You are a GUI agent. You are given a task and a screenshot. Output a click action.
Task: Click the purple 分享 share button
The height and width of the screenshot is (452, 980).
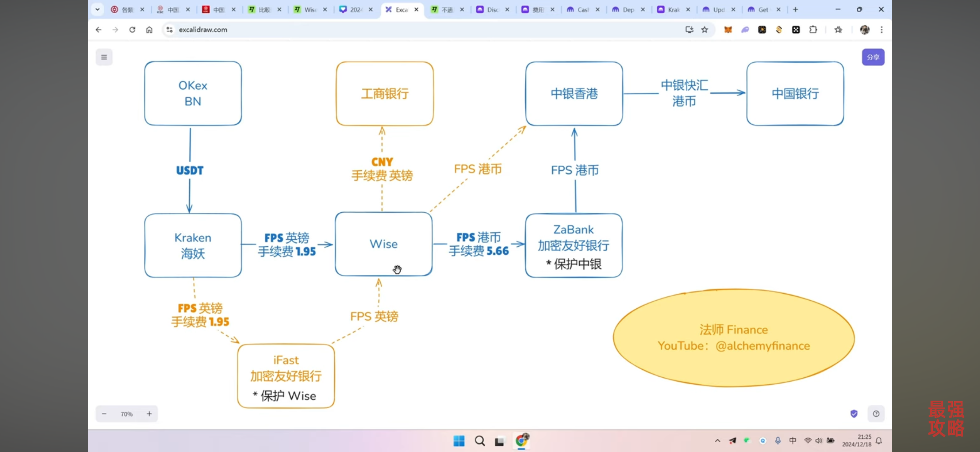coord(873,57)
